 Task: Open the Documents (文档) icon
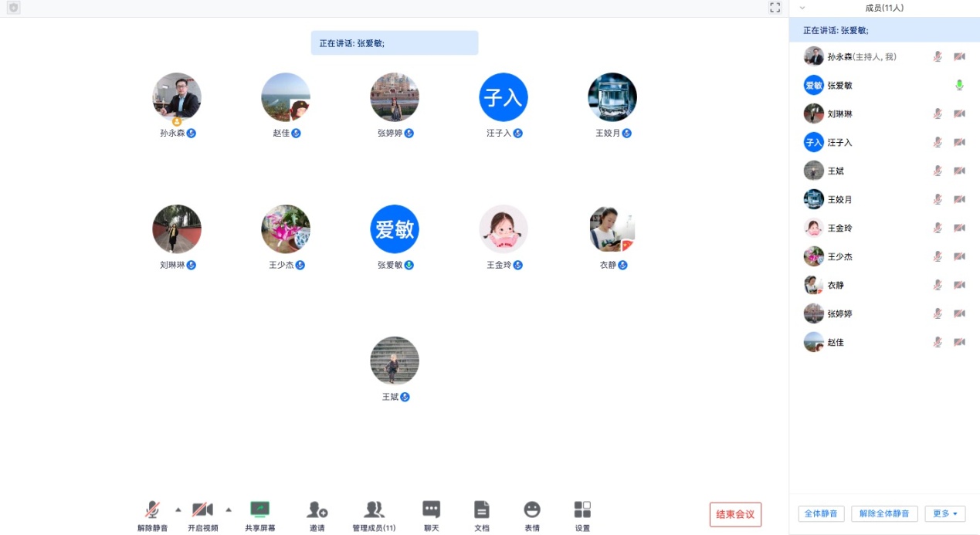(x=482, y=510)
